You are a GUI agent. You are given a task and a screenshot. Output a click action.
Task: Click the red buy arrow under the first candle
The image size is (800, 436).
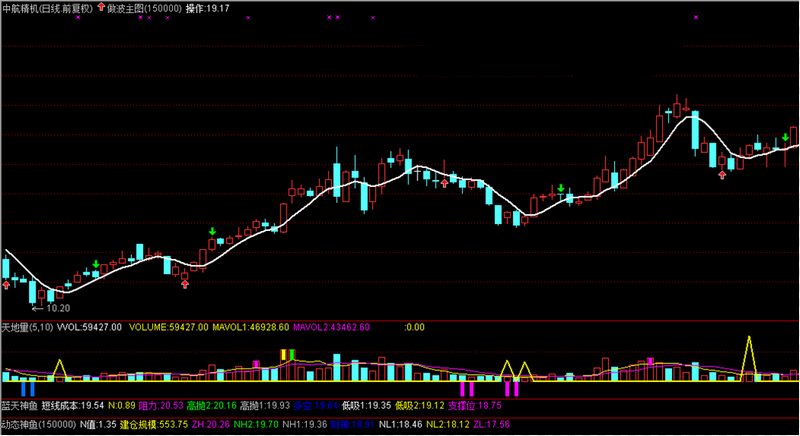click(6, 285)
